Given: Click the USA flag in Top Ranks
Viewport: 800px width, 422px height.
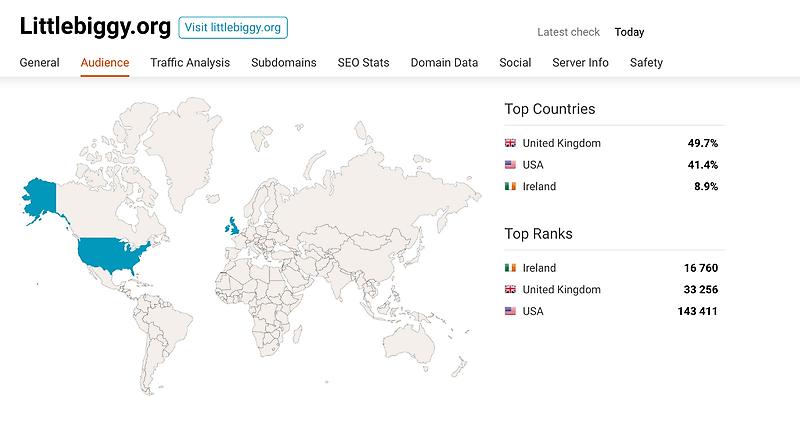Looking at the screenshot, I should click(510, 312).
